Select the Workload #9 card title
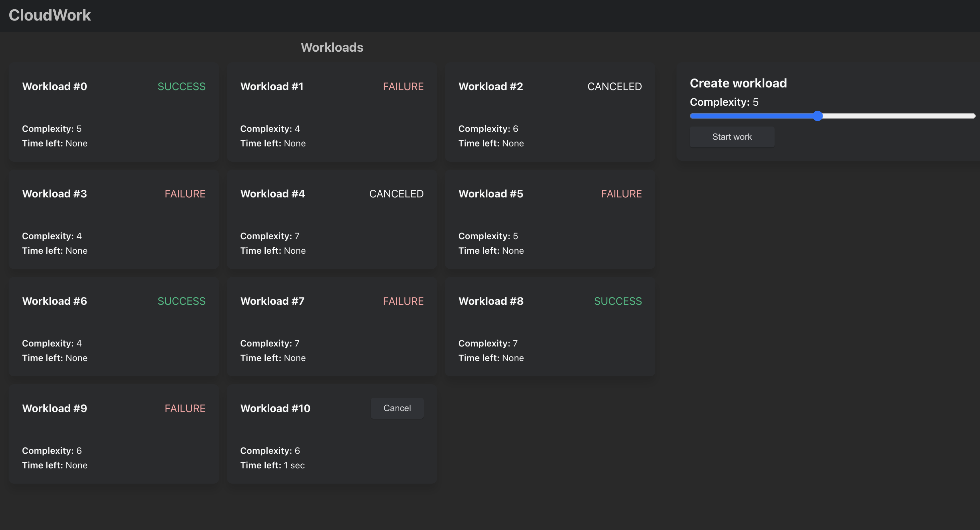 pos(54,408)
